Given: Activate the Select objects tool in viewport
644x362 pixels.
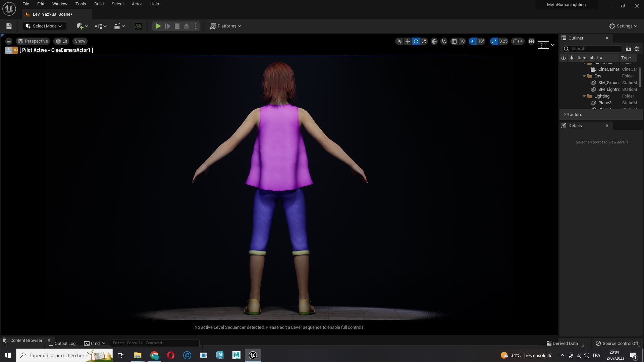Looking at the screenshot, I should 399,41.
